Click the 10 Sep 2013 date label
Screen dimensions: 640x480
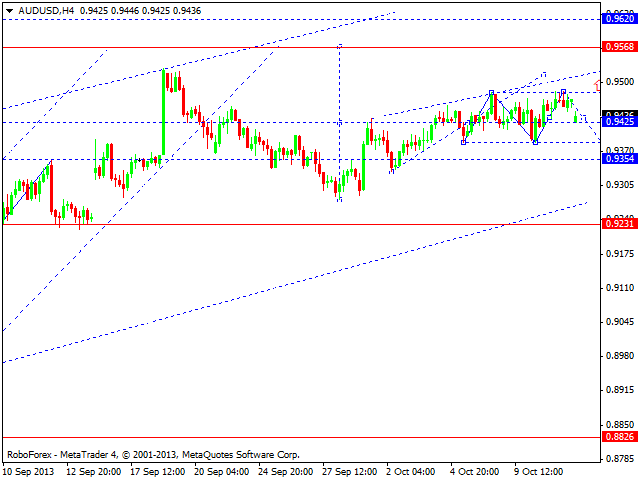[x=31, y=471]
